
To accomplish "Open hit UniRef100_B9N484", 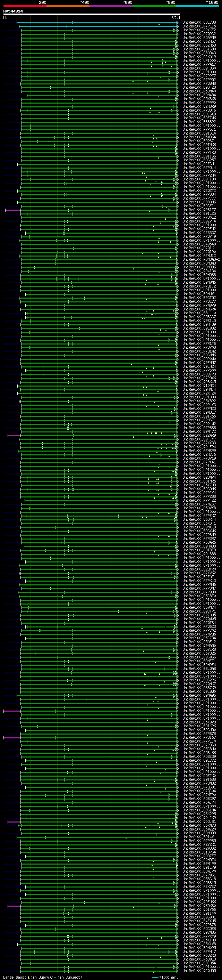I will (199, 95).
